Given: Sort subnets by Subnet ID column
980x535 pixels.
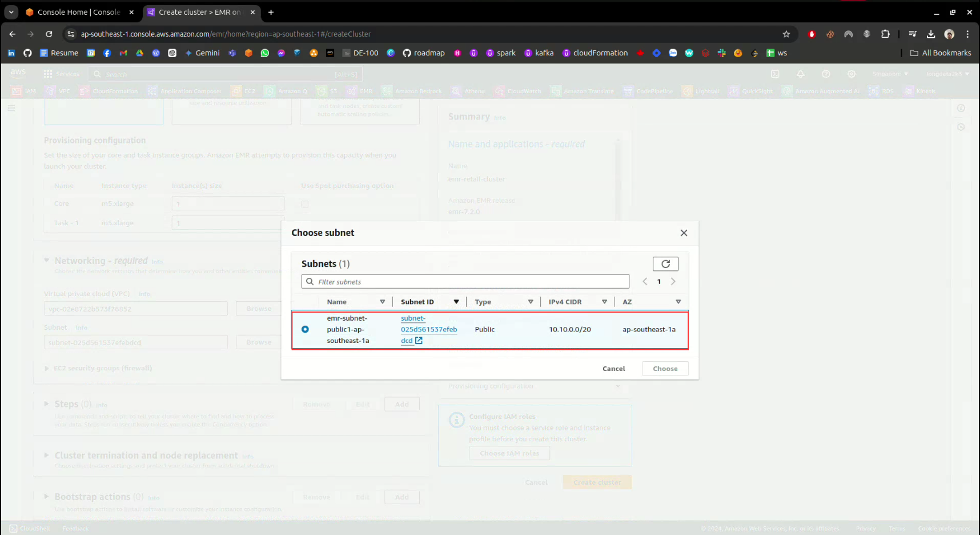Looking at the screenshot, I should coord(456,302).
